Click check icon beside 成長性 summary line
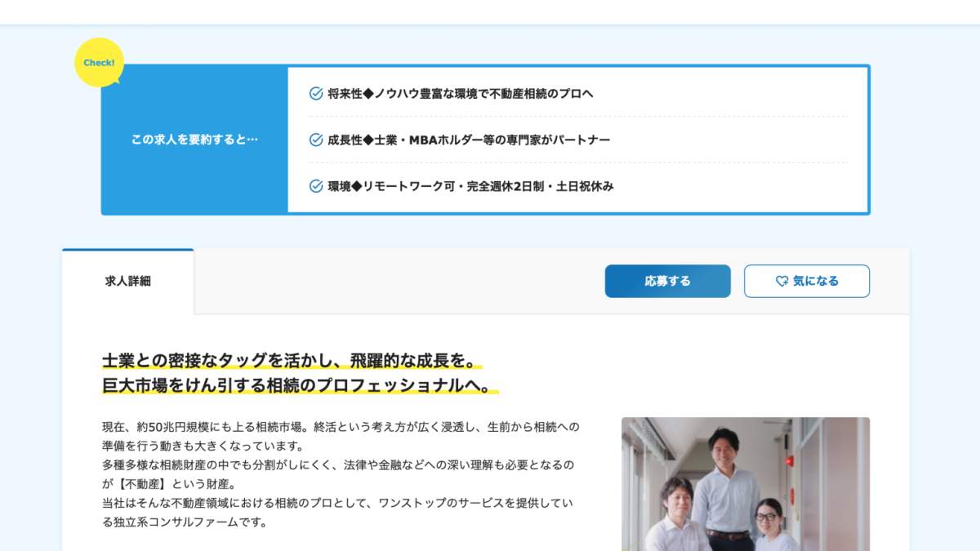This screenshot has width=980, height=551. (x=316, y=140)
